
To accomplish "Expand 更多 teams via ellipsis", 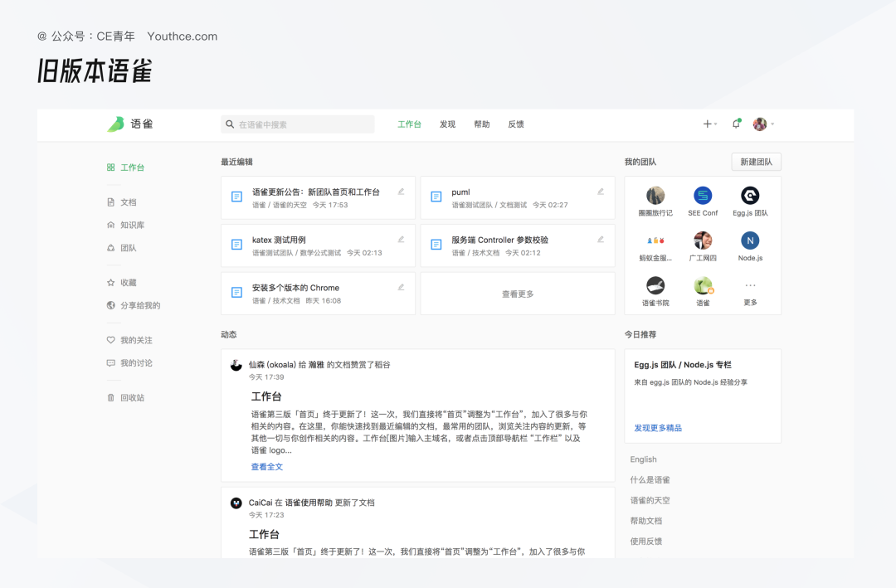I will tap(750, 285).
